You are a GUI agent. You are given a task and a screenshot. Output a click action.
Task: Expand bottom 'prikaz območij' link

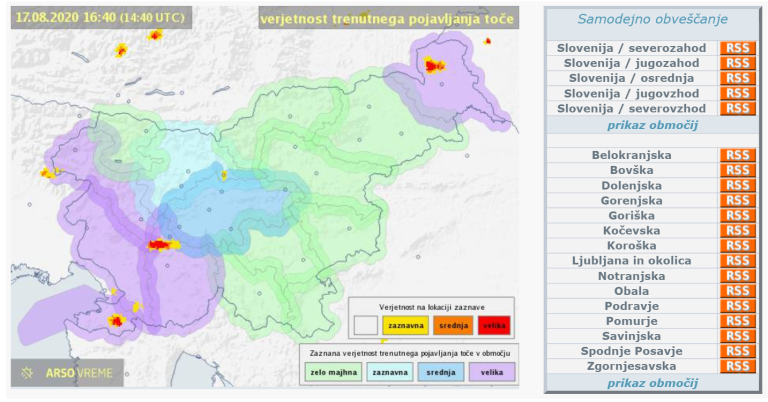(x=652, y=383)
